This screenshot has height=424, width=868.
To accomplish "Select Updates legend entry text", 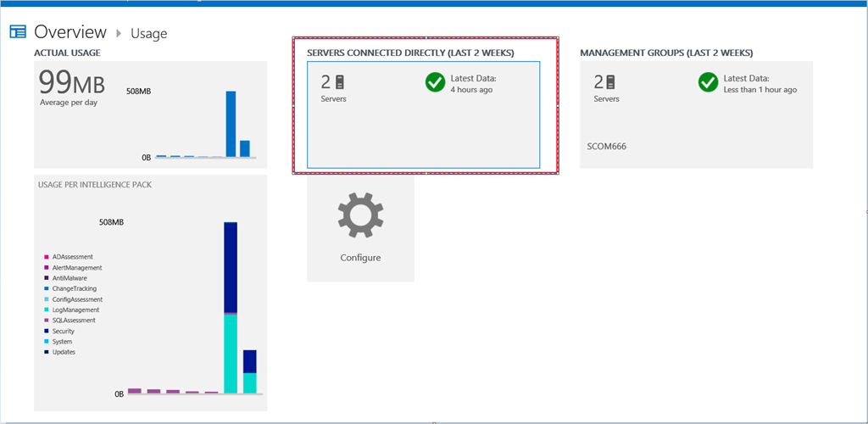I will [x=64, y=352].
